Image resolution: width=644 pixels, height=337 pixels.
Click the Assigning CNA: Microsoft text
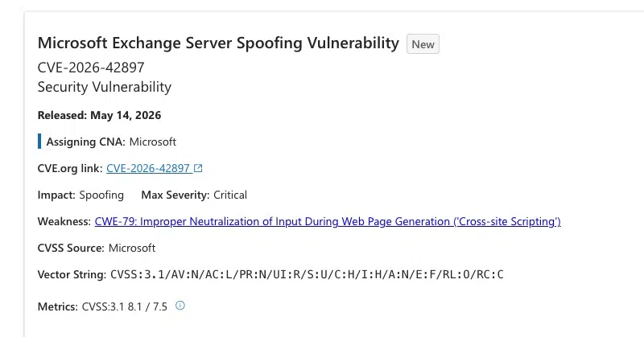111,142
